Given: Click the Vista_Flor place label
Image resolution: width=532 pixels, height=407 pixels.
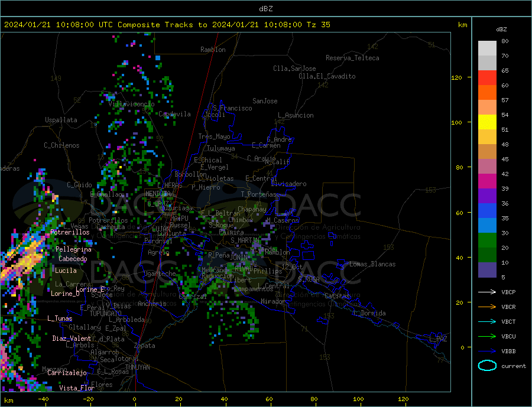Looking at the screenshot, I should (x=77, y=388).
